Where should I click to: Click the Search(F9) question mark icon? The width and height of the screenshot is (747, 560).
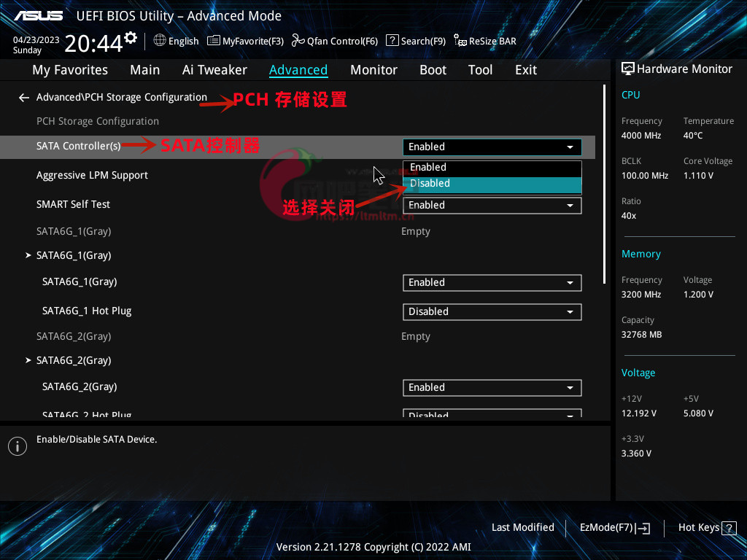click(x=392, y=40)
